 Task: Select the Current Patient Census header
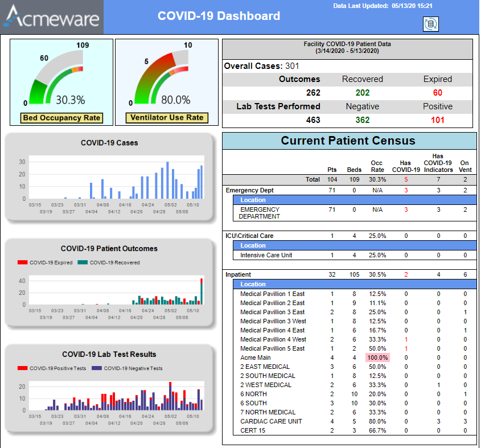pyautogui.click(x=348, y=141)
